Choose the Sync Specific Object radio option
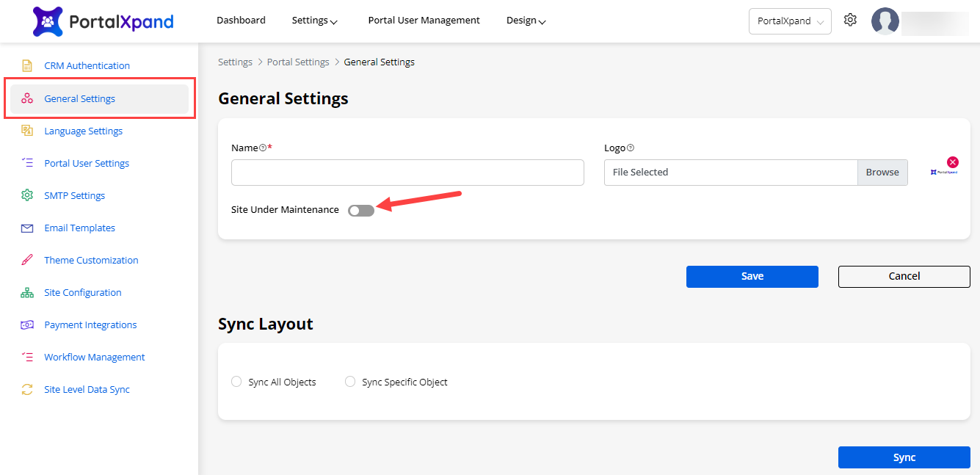 [350, 382]
